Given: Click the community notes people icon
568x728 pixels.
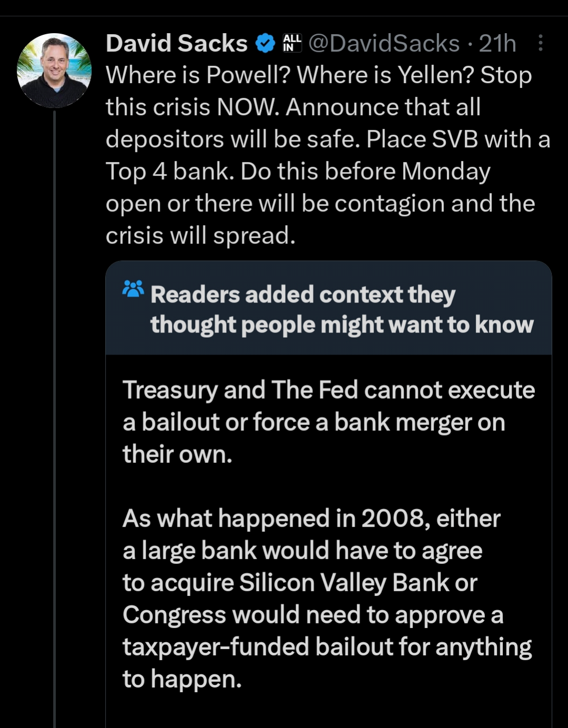Looking at the screenshot, I should point(133,289).
